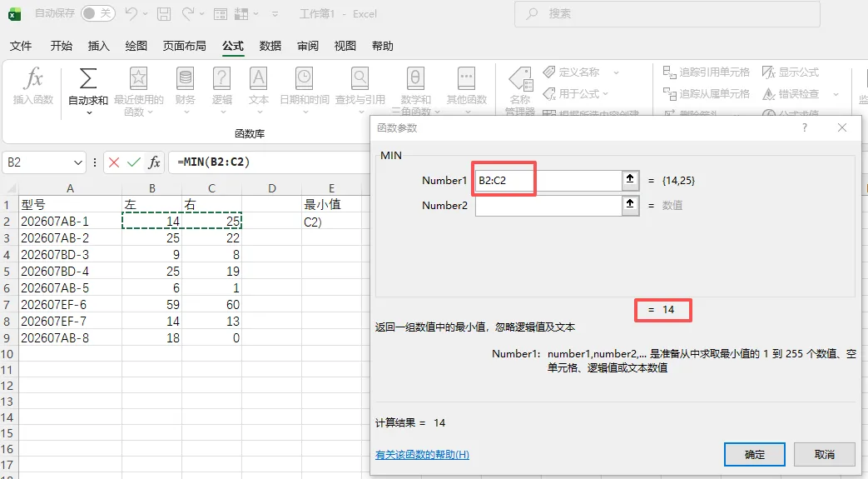Click the OK (确定) button
The height and width of the screenshot is (479, 868).
[x=755, y=455]
